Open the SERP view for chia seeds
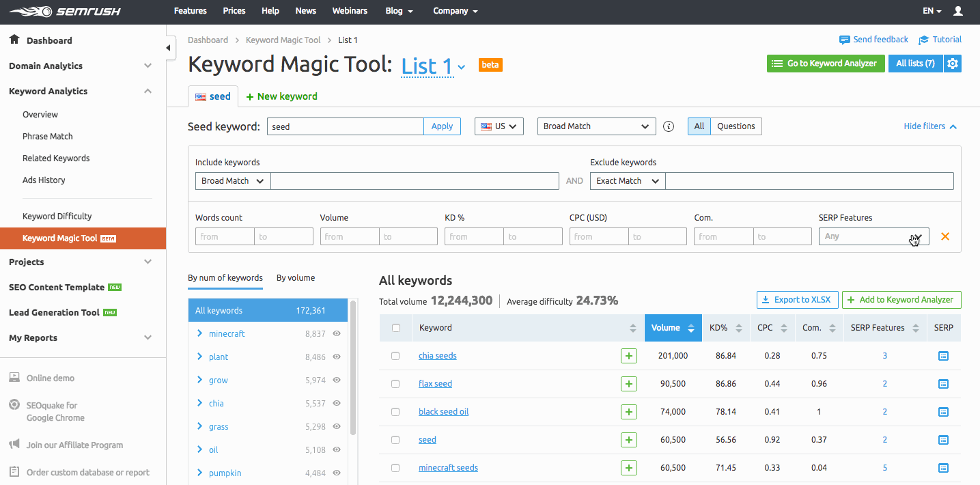This screenshot has height=485, width=980. click(x=943, y=355)
